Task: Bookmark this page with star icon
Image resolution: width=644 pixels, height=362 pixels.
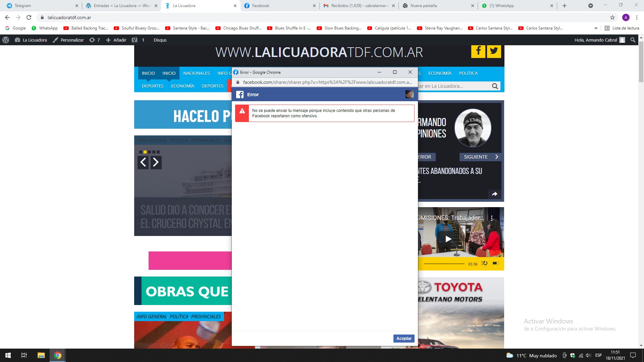Action: (x=612, y=17)
